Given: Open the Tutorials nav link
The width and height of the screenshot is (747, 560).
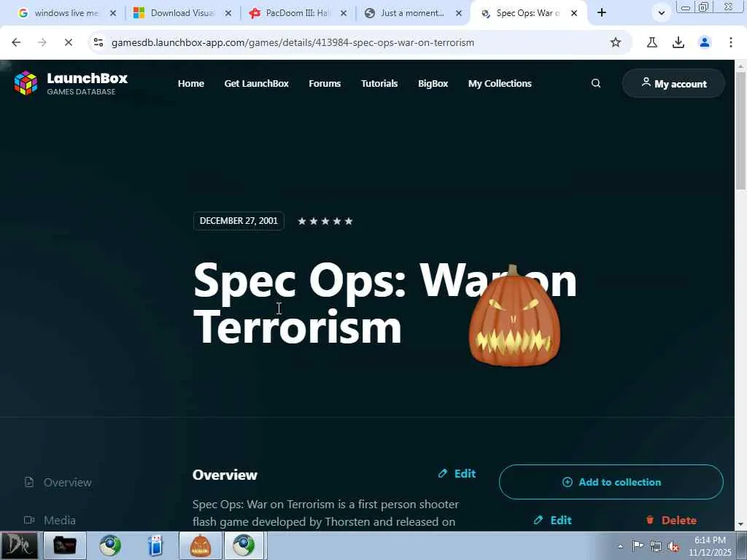Looking at the screenshot, I should tap(379, 83).
